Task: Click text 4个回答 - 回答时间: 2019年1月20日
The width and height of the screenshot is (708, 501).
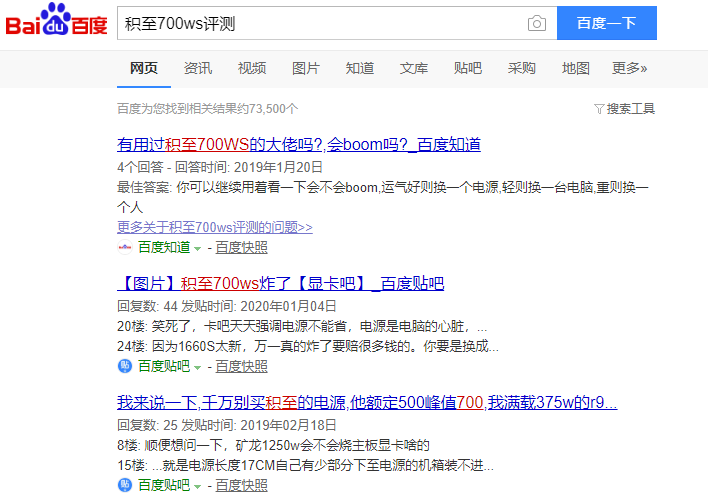Action: point(219,167)
